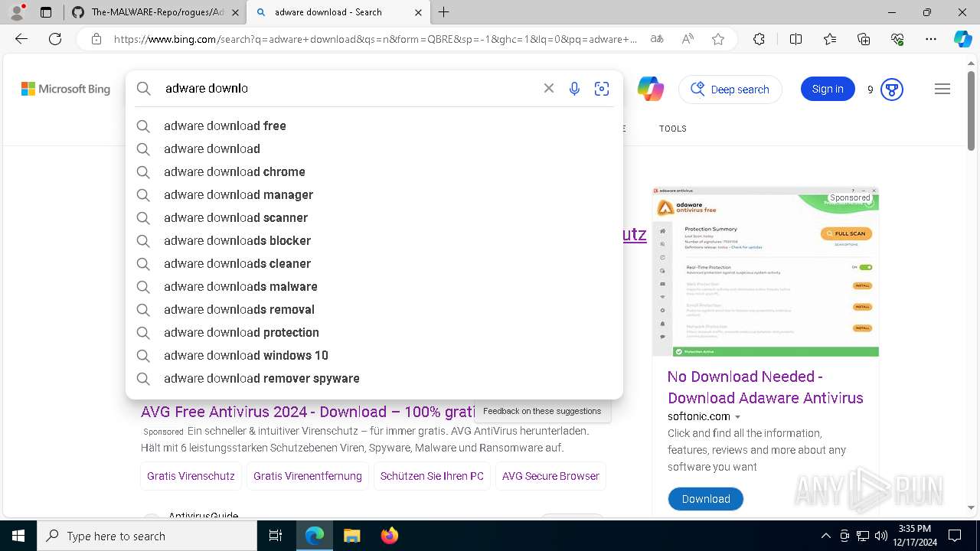Open the Copilot sidebar icon

pyautogui.click(x=962, y=39)
